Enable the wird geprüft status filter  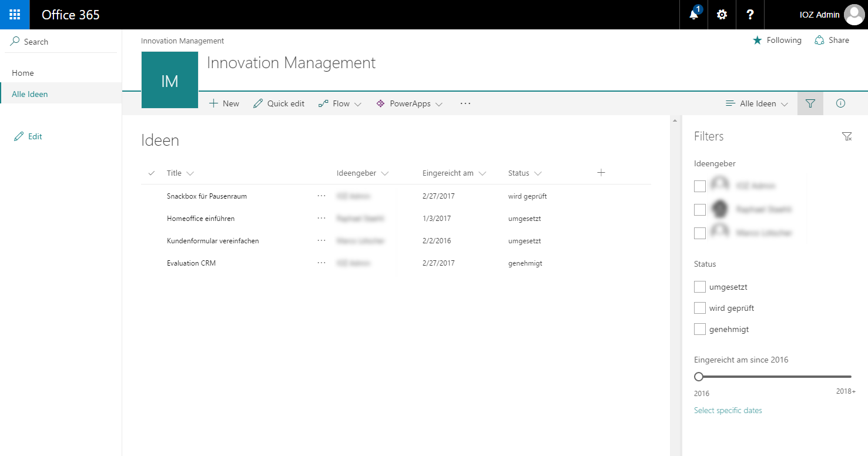(700, 308)
